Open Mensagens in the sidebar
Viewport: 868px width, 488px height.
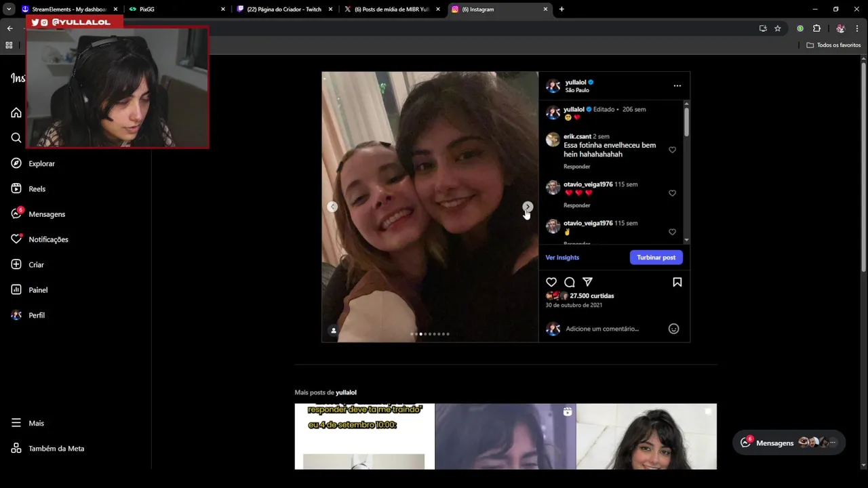(x=39, y=214)
